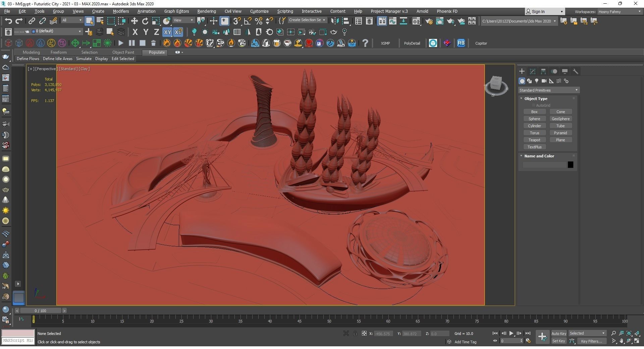Click the 0 / 100 time slider
644x349 pixels.
(40, 311)
